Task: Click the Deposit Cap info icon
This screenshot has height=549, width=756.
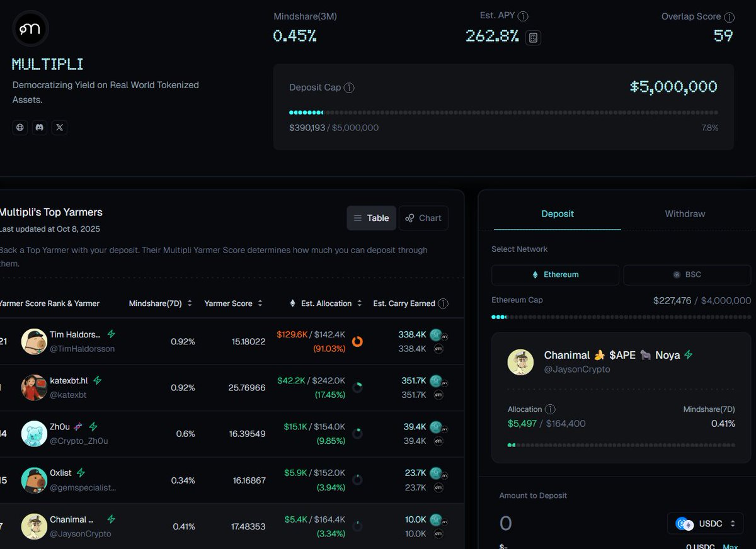Action: [349, 88]
